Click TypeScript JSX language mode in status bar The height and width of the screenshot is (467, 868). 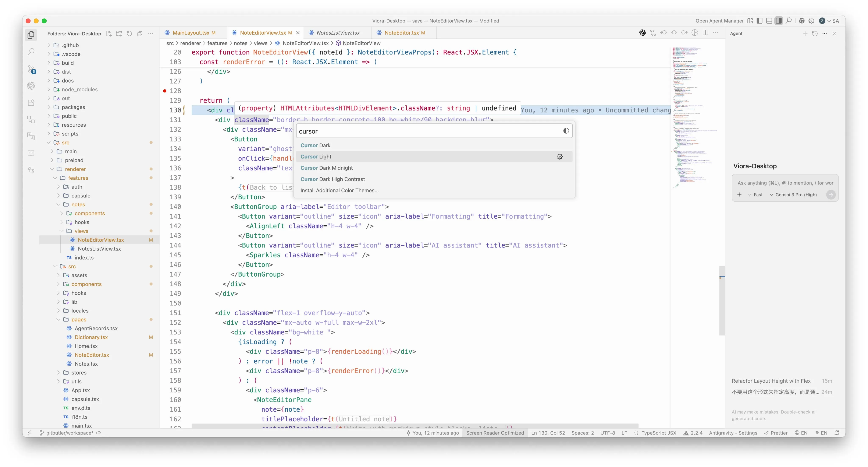click(x=658, y=433)
